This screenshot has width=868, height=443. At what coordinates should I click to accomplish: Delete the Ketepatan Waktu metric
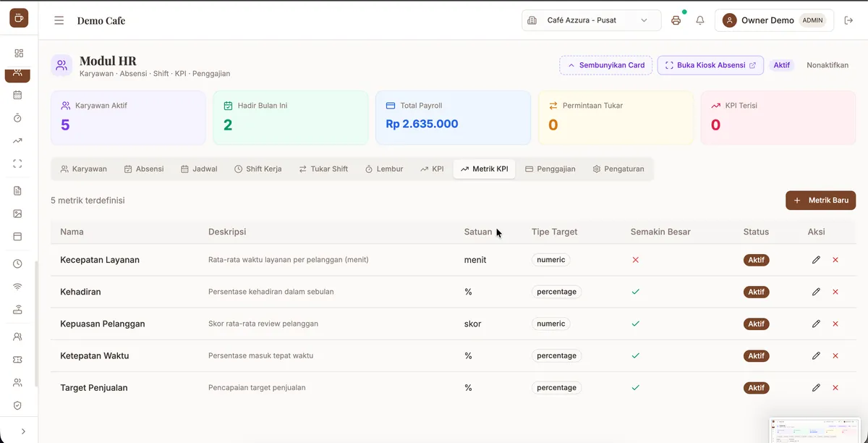[835, 355]
